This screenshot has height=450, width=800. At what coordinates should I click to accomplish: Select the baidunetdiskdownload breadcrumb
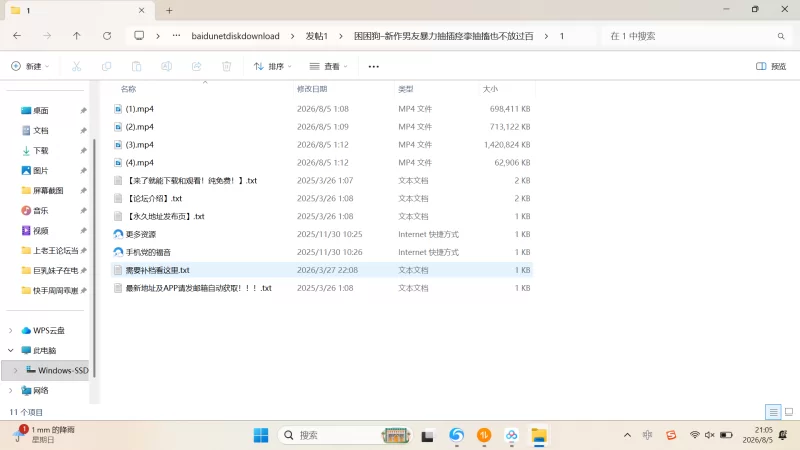(x=235, y=36)
